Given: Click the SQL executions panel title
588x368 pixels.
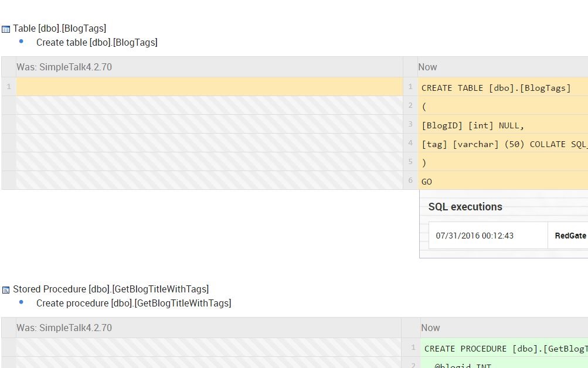Looking at the screenshot, I should tap(465, 207).
